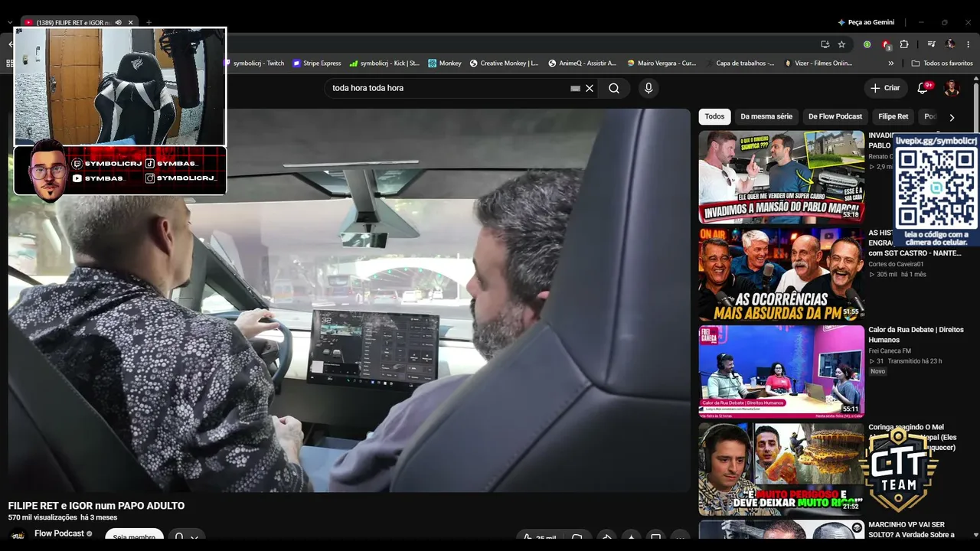The image size is (980, 551).
Task: Show more filter chips with right chevron
Action: click(952, 117)
